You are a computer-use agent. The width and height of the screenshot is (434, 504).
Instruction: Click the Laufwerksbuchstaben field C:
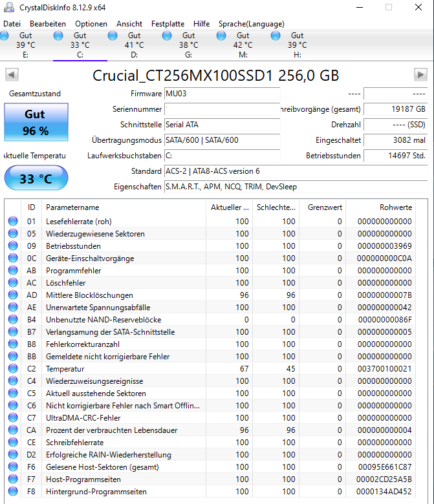222,156
